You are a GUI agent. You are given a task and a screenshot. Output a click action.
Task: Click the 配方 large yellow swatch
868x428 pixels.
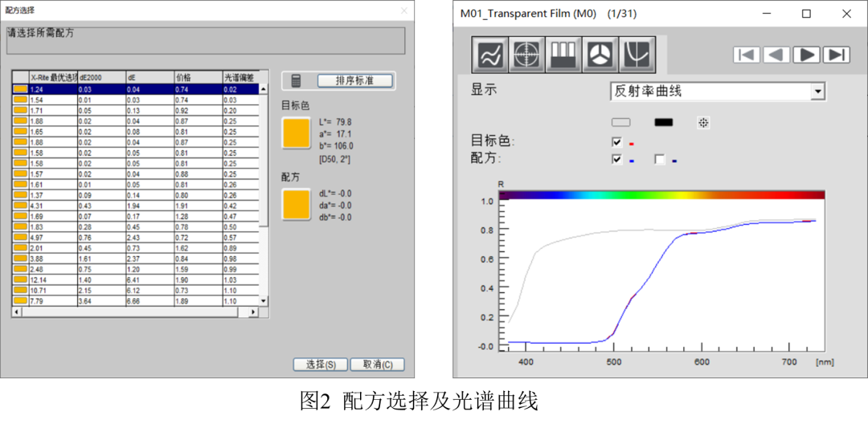[296, 205]
